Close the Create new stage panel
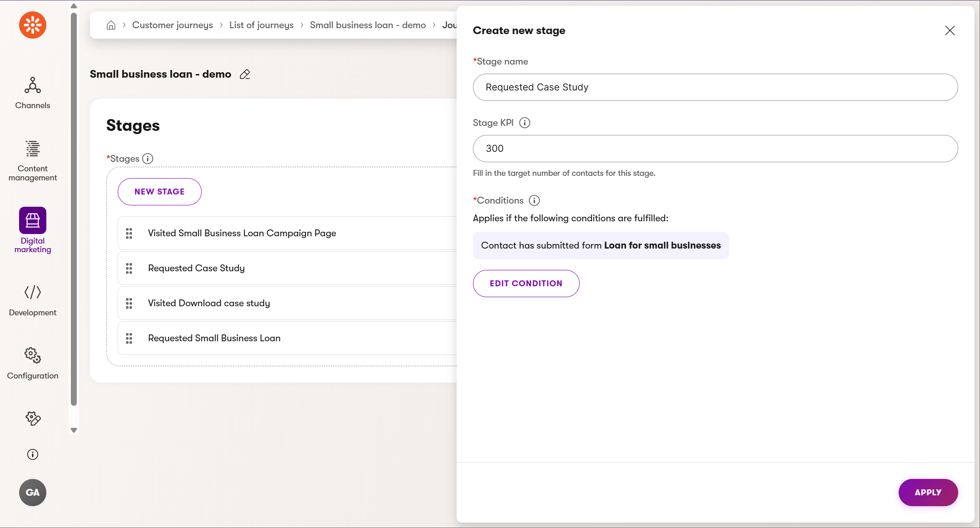Viewport: 980px width, 528px height. coord(950,30)
